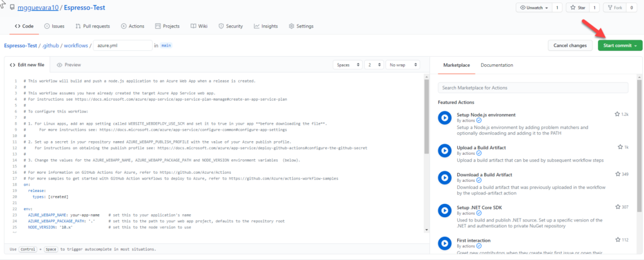
Task: Open Upload a Build Artifact title
Action: click(482, 147)
